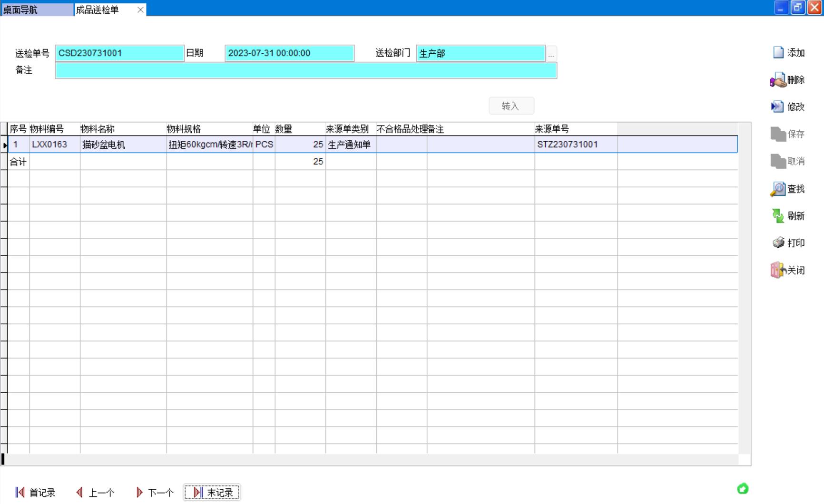This screenshot has height=504, width=824.
Task: Click the 日期 date field
Action: (289, 53)
